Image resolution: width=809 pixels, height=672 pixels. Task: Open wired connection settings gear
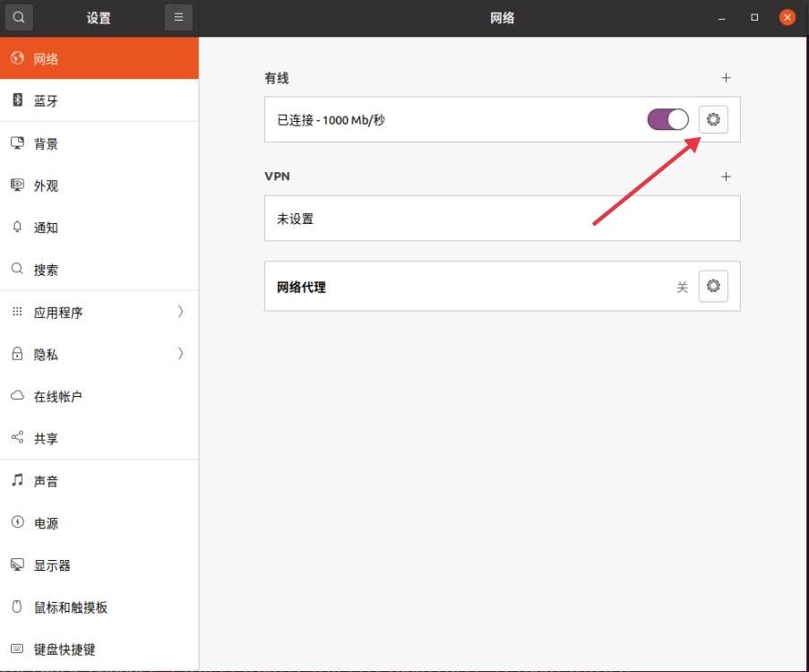tap(712, 119)
